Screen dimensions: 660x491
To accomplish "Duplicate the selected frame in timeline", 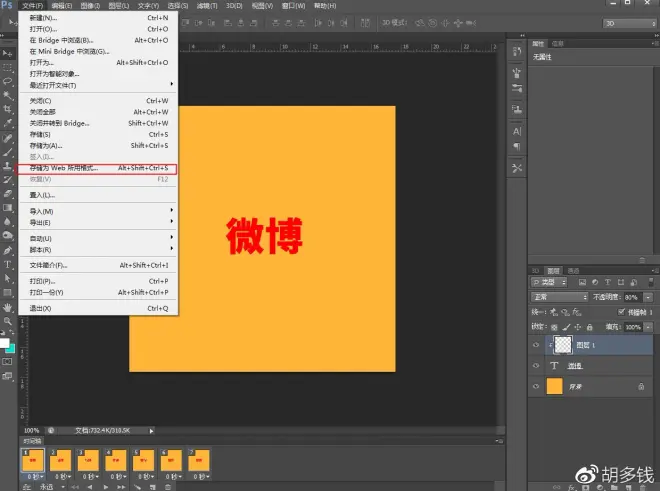I will pyautogui.click(x=153, y=487).
